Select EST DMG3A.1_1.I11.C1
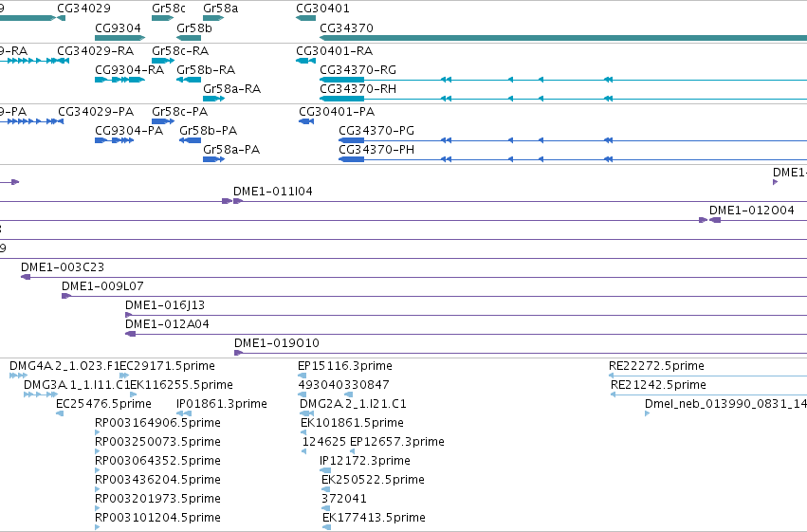The image size is (807, 532). click(x=77, y=385)
